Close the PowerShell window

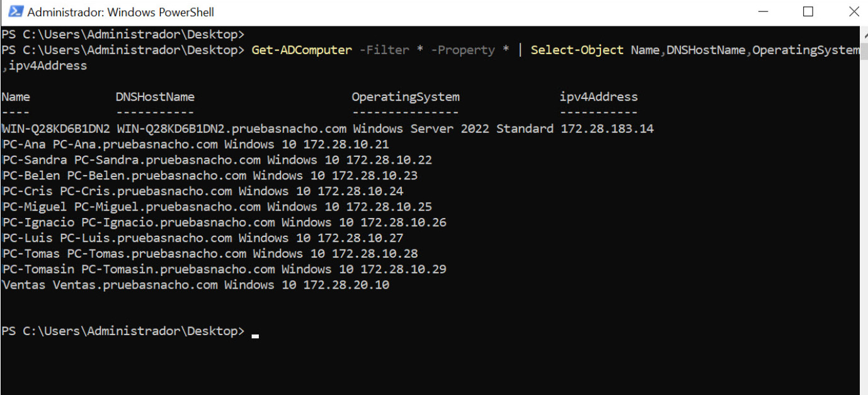tap(854, 11)
